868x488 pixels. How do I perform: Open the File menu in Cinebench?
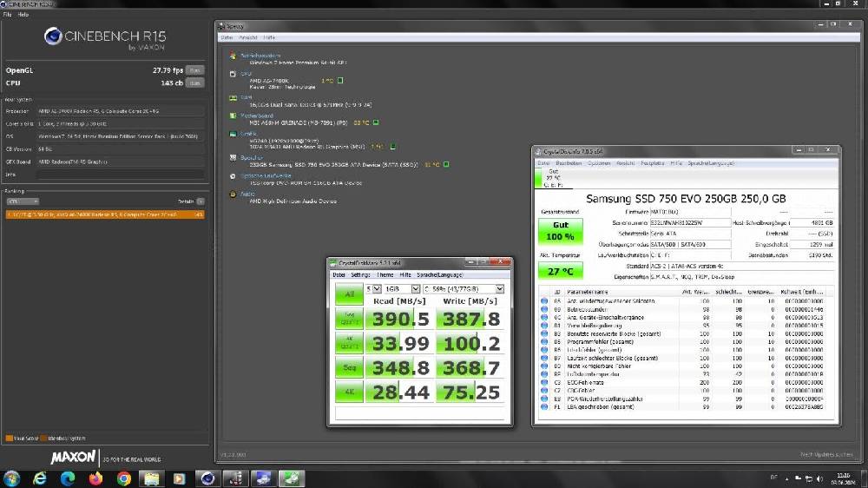7,15
